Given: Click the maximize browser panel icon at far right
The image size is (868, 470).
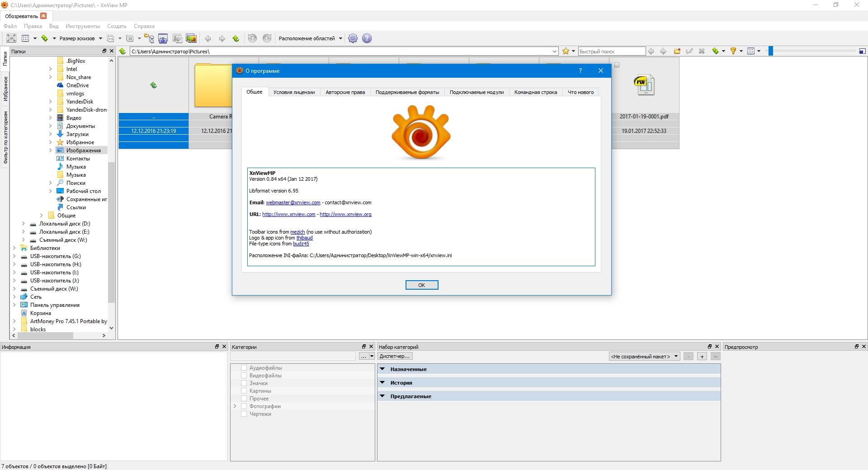Looking at the screenshot, I should (x=862, y=51).
